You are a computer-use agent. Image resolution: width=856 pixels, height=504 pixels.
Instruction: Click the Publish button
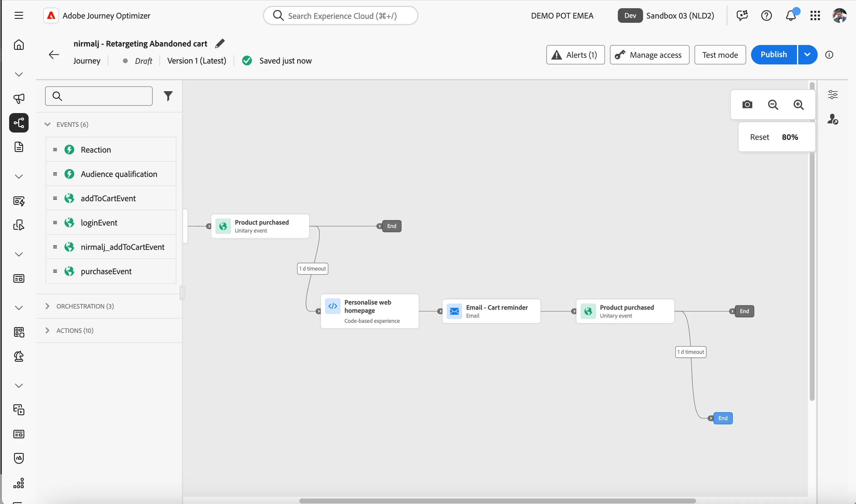pyautogui.click(x=774, y=55)
